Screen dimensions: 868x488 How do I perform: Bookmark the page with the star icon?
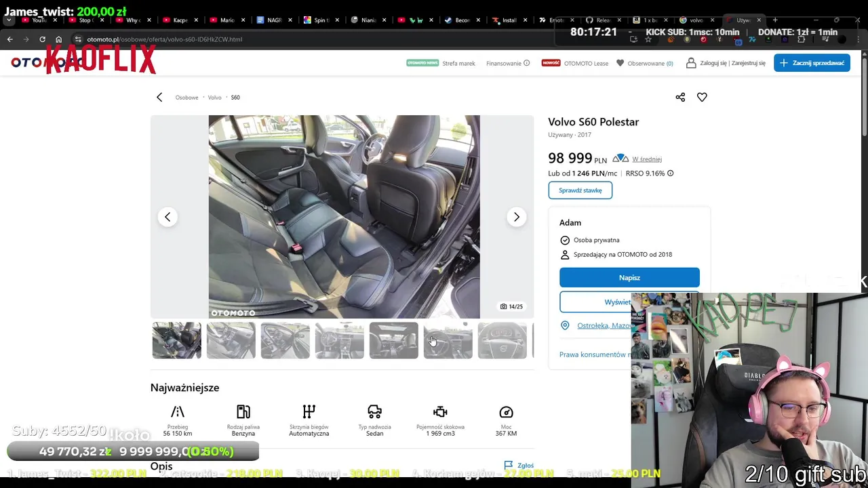coord(648,39)
